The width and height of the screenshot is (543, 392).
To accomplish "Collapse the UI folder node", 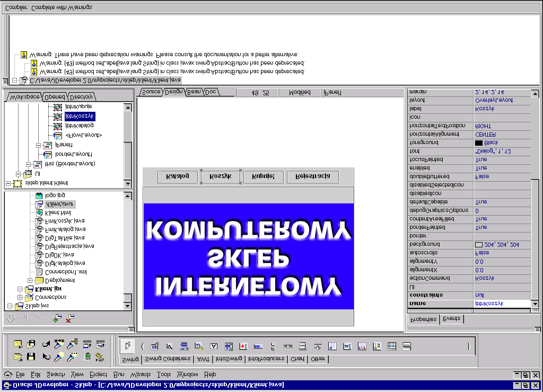I will point(18,174).
